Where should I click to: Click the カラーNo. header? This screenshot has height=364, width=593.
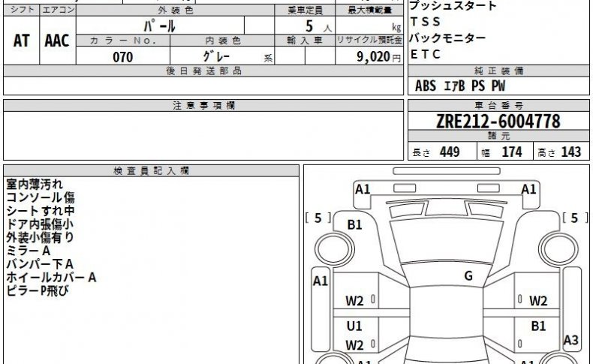click(x=123, y=41)
